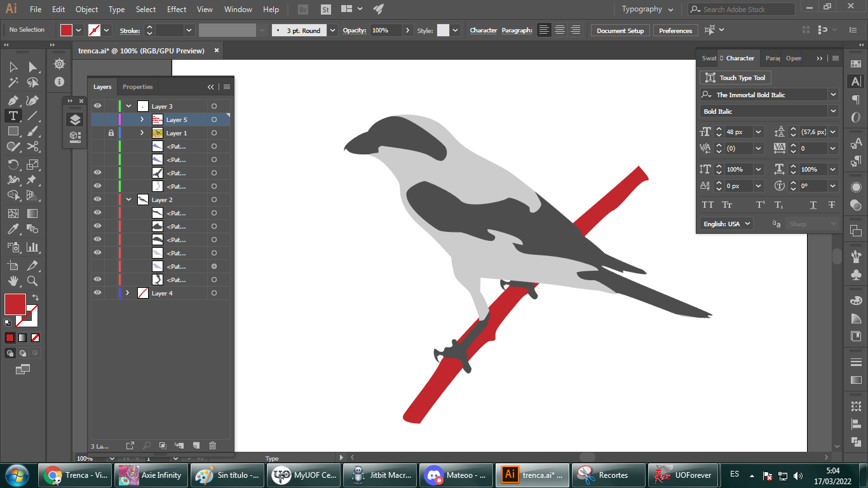
Task: Align text right in control bar
Action: coord(576,30)
